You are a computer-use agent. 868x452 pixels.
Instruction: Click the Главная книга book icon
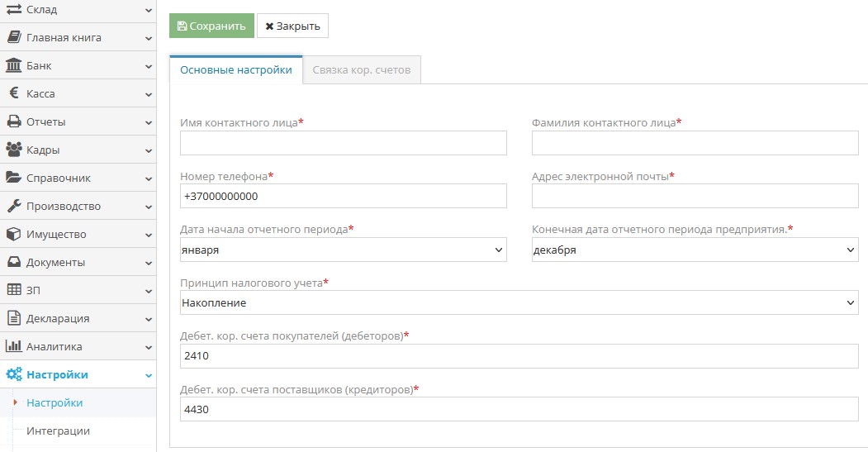(x=13, y=37)
